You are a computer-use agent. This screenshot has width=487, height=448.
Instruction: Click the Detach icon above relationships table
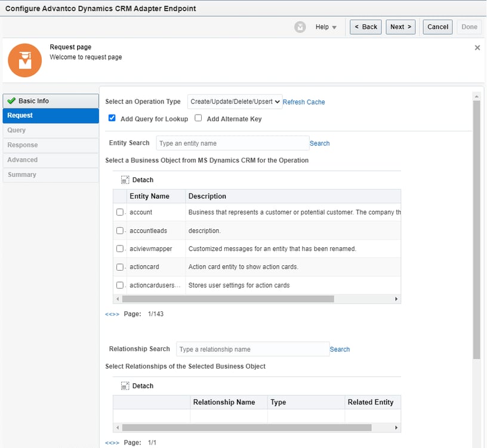pyautogui.click(x=125, y=385)
